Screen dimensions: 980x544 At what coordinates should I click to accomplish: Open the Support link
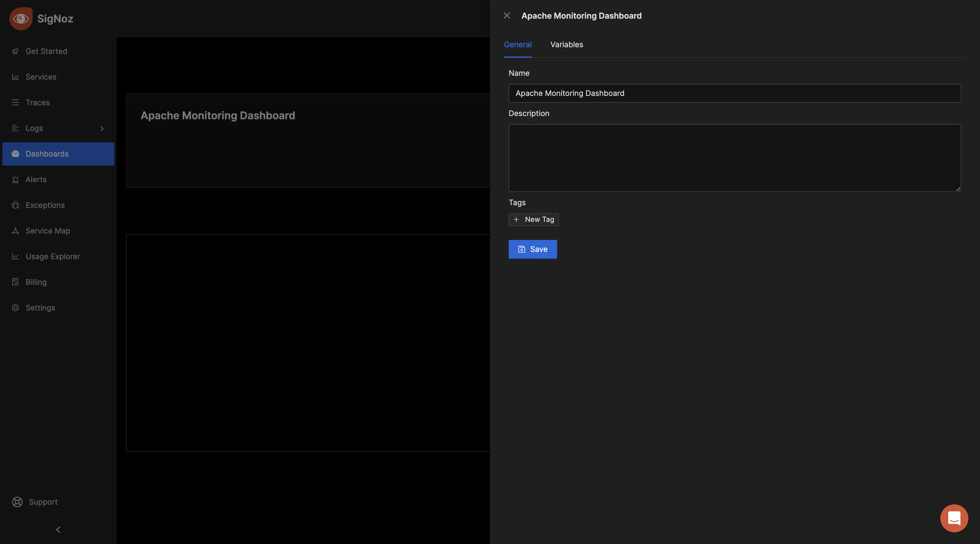click(43, 502)
